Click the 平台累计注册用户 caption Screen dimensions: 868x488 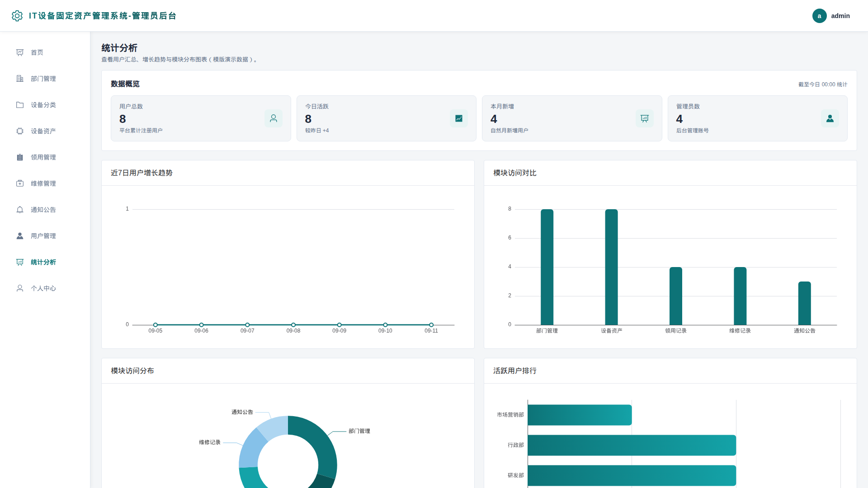[141, 131]
